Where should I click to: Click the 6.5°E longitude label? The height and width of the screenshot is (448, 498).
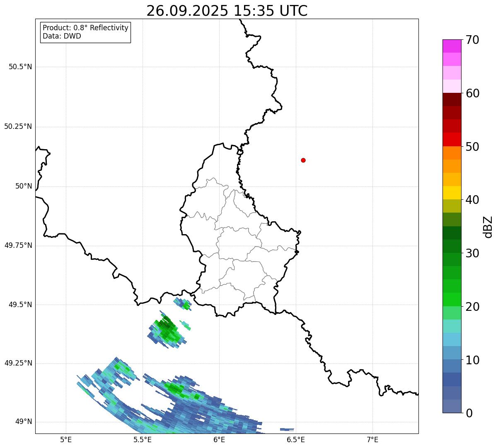click(296, 440)
